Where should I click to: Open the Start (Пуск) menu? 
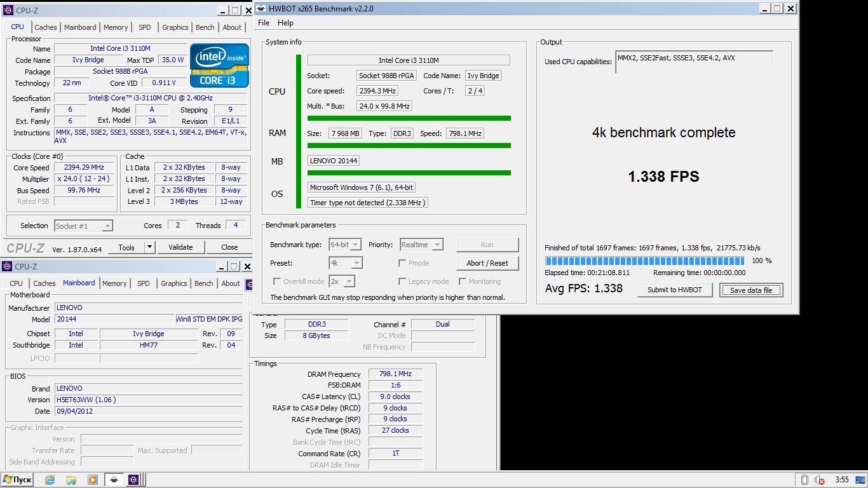pyautogui.click(x=17, y=480)
